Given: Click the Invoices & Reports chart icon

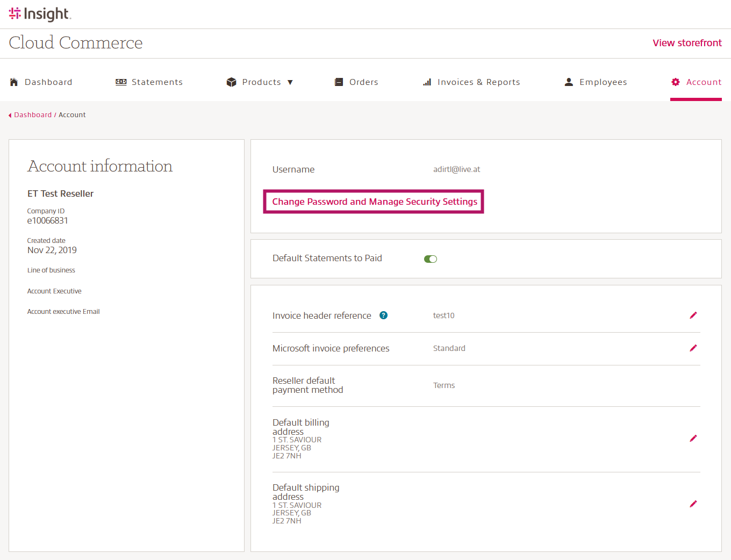Looking at the screenshot, I should [427, 82].
